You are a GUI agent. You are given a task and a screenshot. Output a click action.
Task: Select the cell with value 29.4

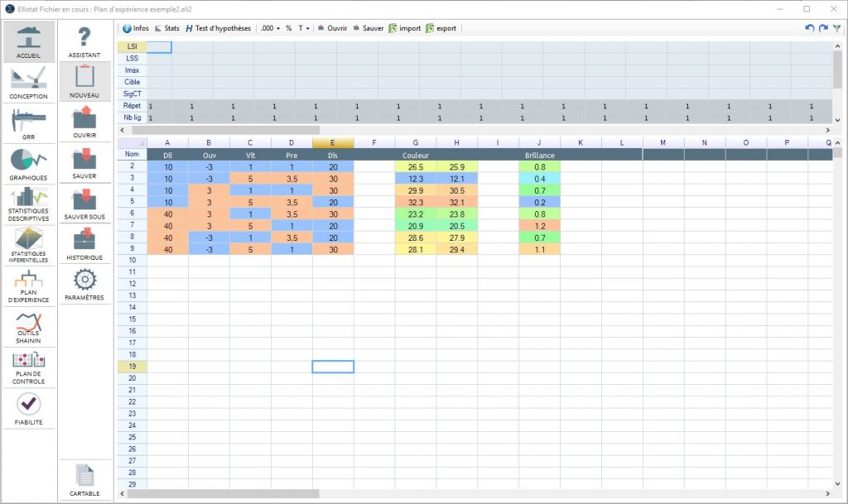pos(457,250)
